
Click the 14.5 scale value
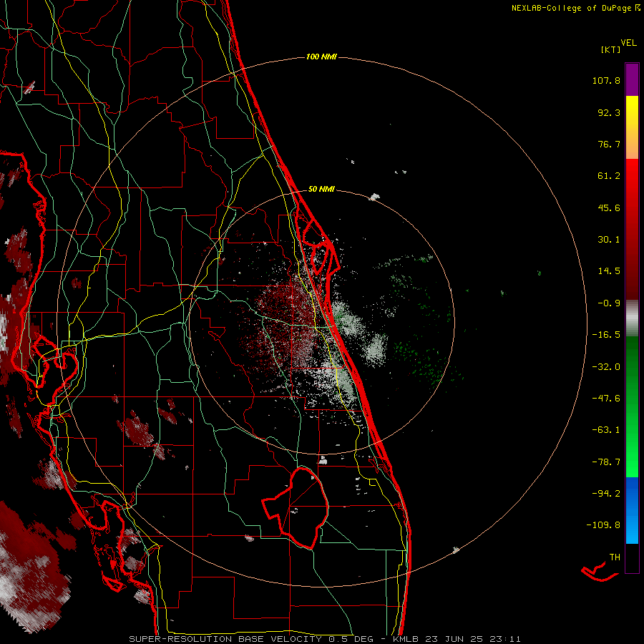coord(609,271)
